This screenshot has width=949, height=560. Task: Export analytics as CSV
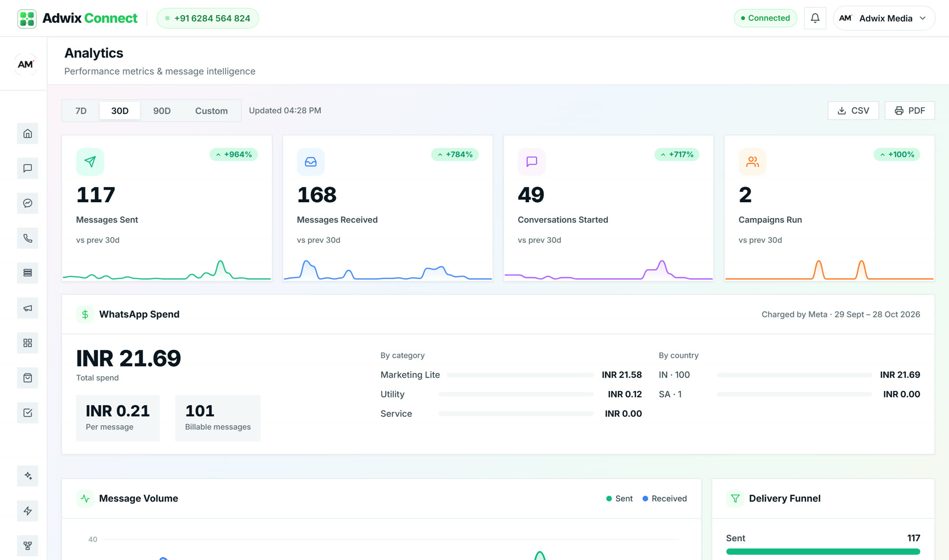[853, 111]
